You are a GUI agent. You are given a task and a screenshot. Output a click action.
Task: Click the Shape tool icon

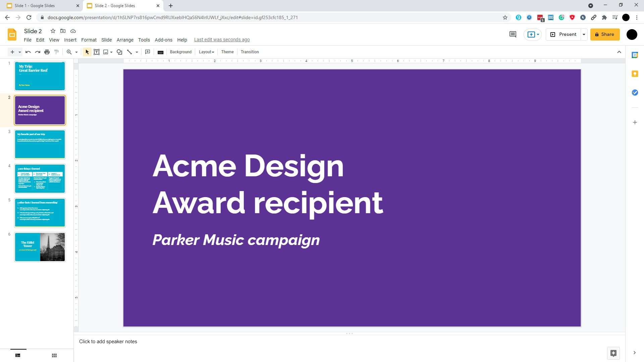[x=119, y=52]
